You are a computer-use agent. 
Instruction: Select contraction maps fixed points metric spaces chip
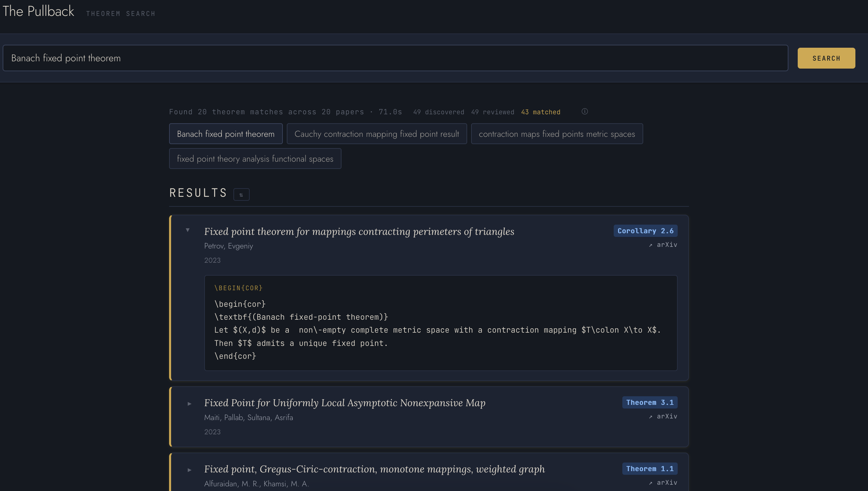(557, 134)
